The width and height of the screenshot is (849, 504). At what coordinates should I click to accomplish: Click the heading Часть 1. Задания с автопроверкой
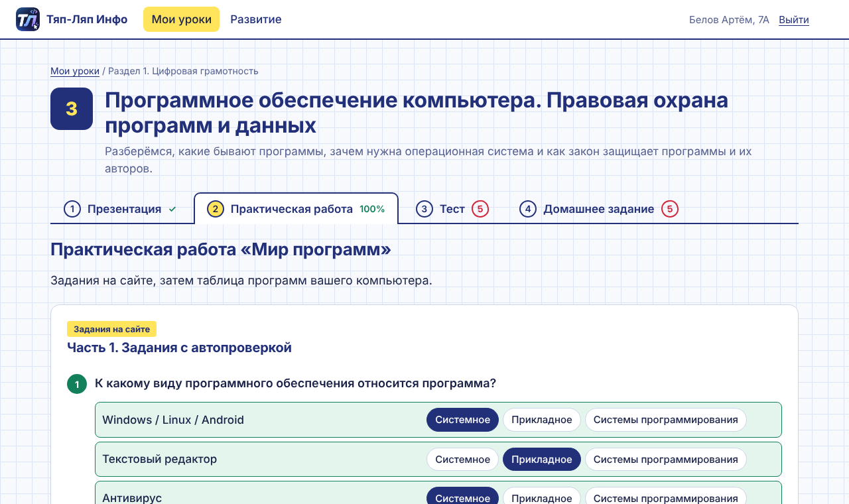[179, 347]
